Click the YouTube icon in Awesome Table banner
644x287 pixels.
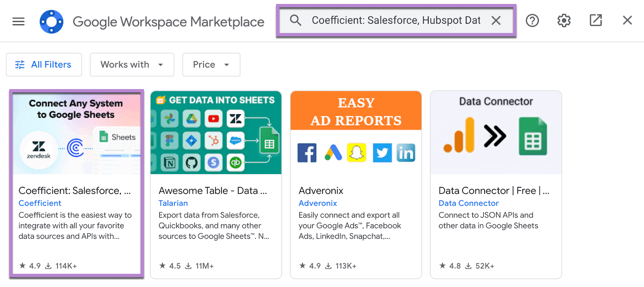tap(214, 119)
